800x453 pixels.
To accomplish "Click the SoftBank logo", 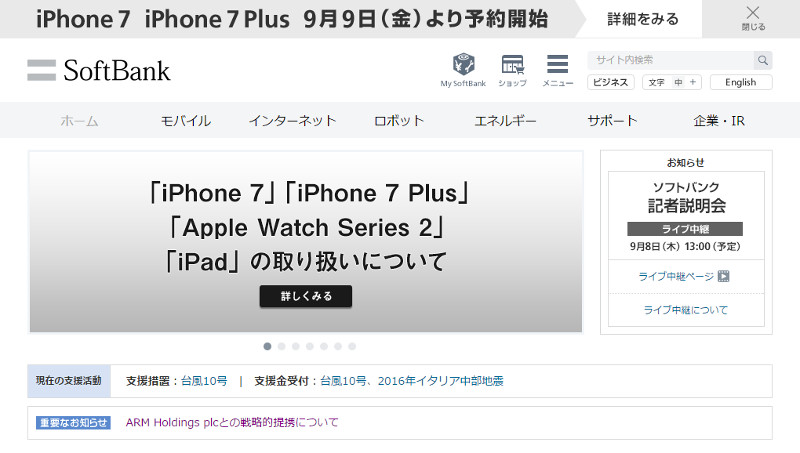I will 99,70.
